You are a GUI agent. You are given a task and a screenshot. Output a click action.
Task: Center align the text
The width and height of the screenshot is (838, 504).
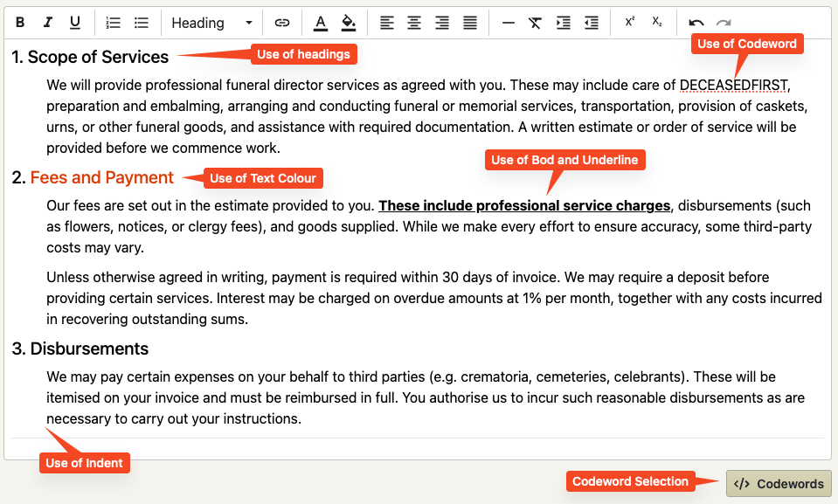pyautogui.click(x=414, y=23)
